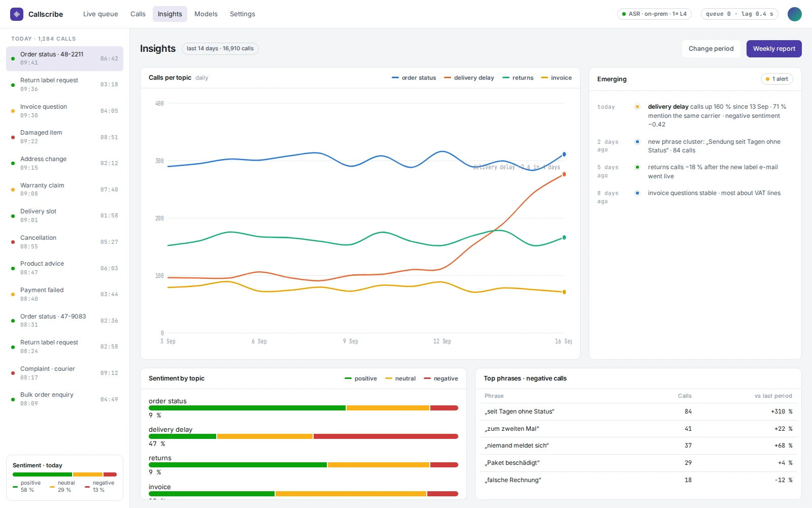
Task: Click the „Paket beschädigt“ phrase row
Action: click(638, 463)
